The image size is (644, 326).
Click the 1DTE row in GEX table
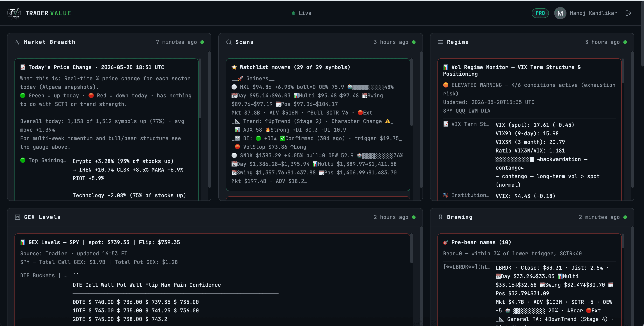point(136,310)
